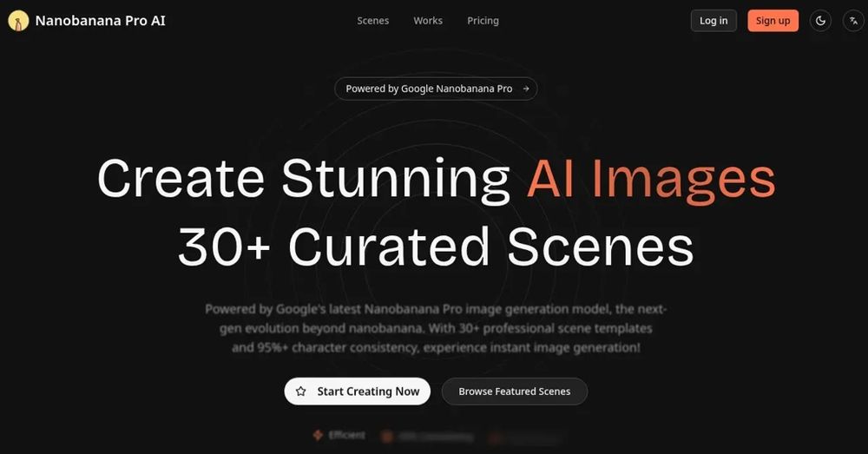The height and width of the screenshot is (454, 868).
Task: Click the description paragraph about Nanobanana Pro
Action: [x=436, y=328]
